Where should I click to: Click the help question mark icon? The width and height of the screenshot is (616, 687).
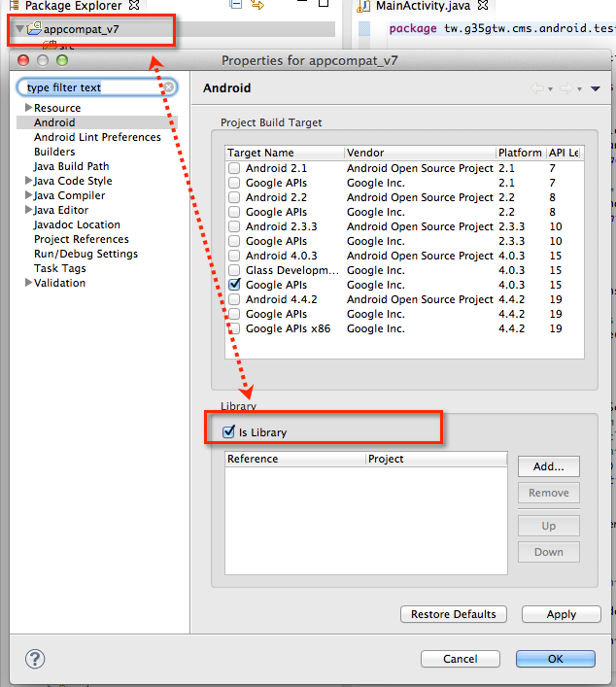click(34, 659)
